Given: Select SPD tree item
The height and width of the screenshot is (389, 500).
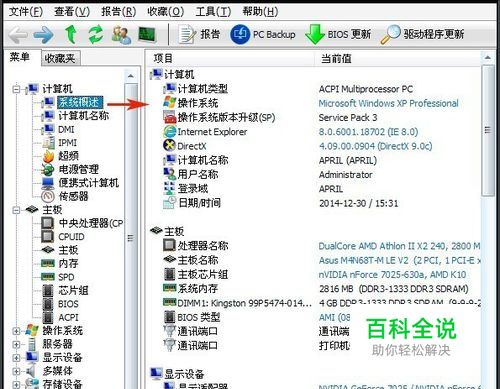Looking at the screenshot, I should pyautogui.click(x=66, y=277).
